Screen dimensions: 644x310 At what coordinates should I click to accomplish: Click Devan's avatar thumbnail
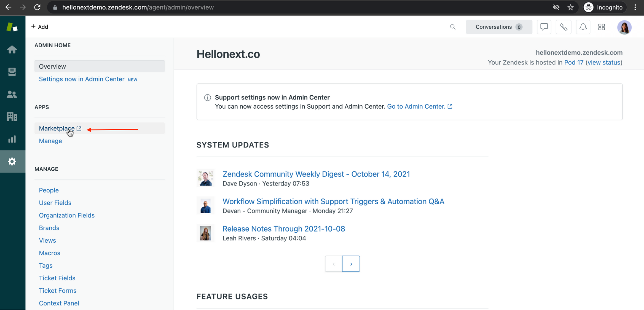click(x=205, y=205)
